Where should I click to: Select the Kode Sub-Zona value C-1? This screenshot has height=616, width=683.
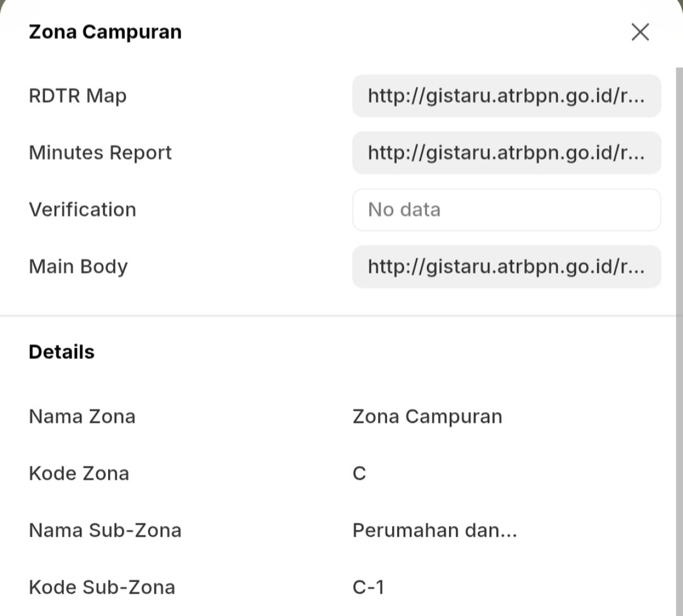tap(368, 588)
